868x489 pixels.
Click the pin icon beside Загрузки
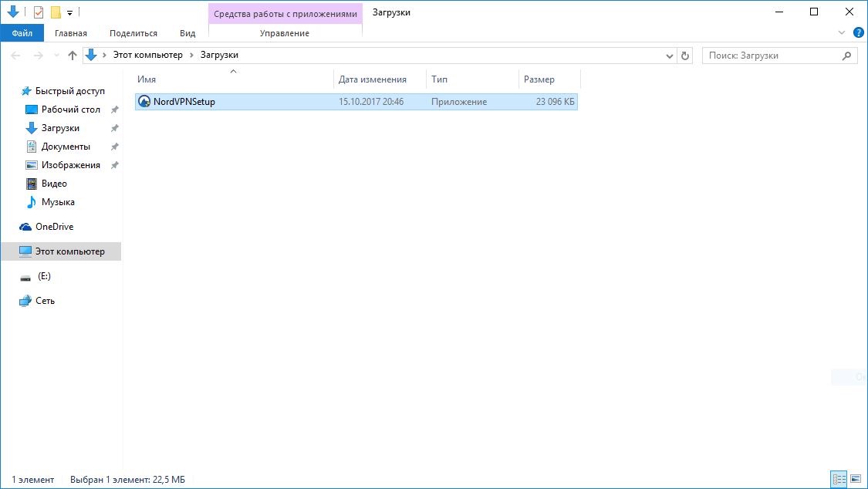(115, 128)
